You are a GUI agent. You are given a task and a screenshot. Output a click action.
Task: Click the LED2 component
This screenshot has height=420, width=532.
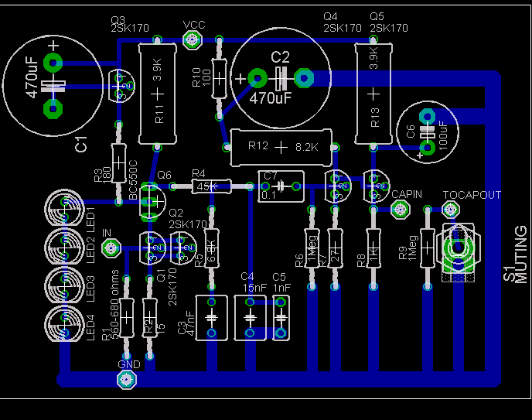pos(64,248)
